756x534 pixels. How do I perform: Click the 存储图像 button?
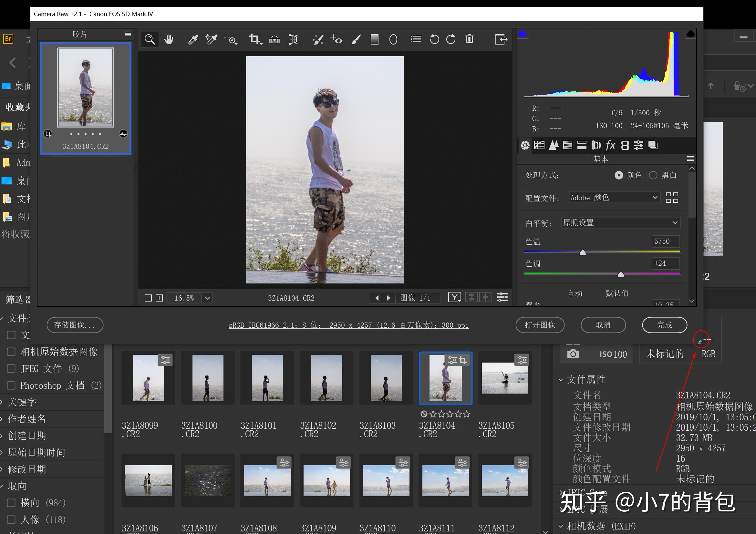click(x=75, y=325)
